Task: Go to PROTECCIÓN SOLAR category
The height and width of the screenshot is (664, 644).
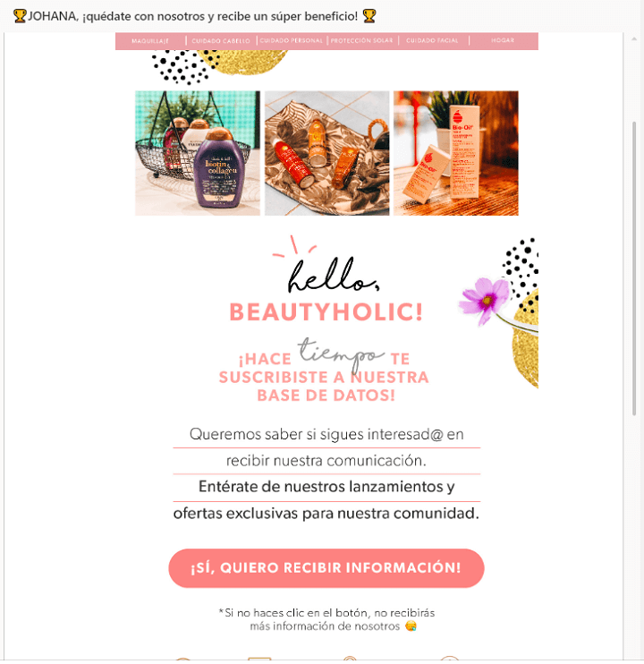Action: 361,40
